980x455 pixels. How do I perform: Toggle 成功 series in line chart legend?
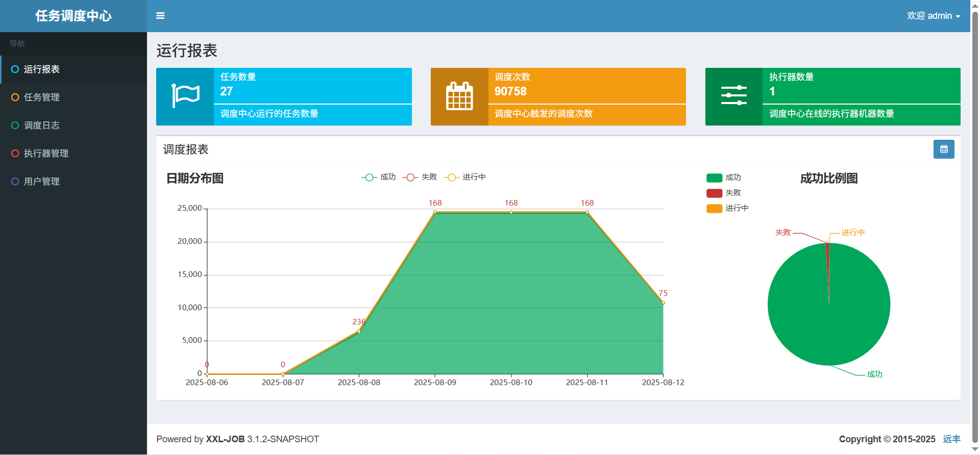pos(379,177)
